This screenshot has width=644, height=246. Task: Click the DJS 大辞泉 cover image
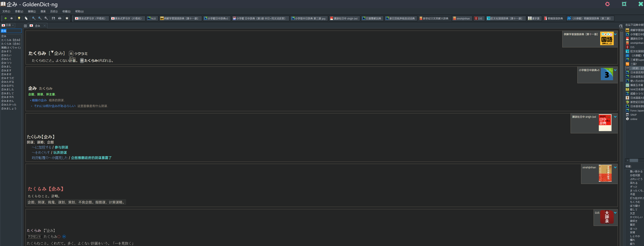tap(607, 217)
